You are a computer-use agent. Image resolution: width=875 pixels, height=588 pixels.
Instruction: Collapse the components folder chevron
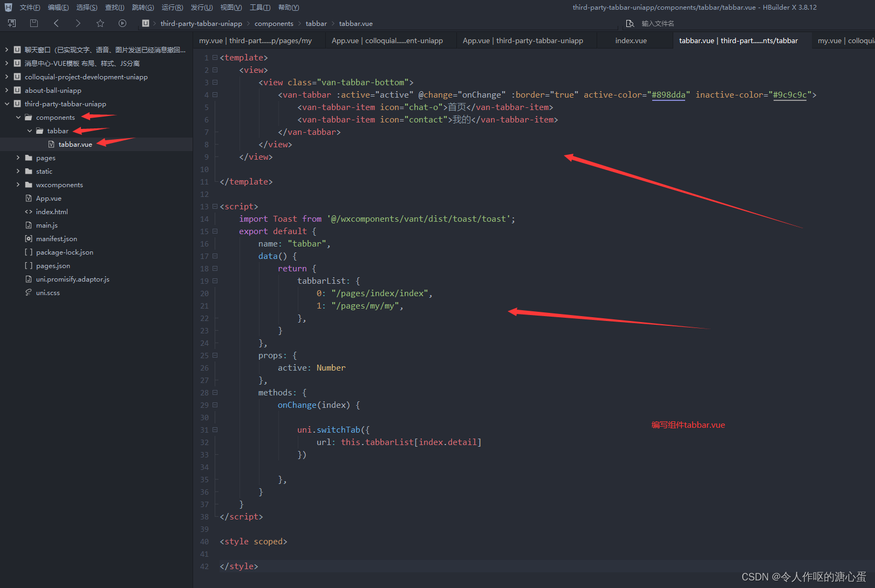[x=18, y=117]
